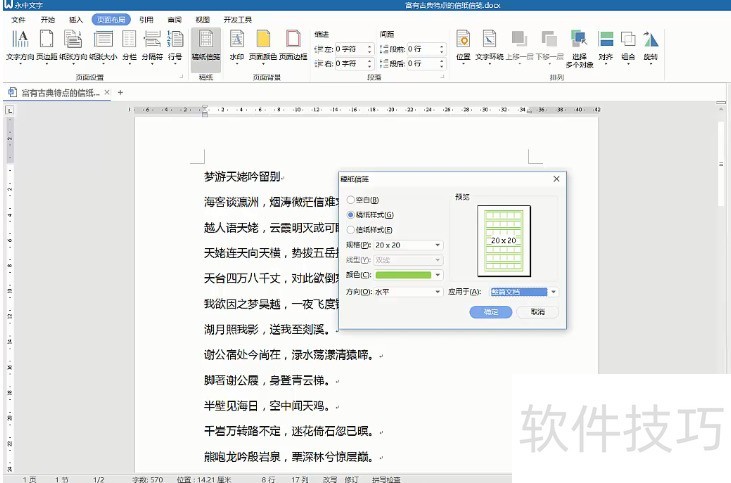
Task: Click the status bar word count 字数: 570
Action: [x=147, y=479]
